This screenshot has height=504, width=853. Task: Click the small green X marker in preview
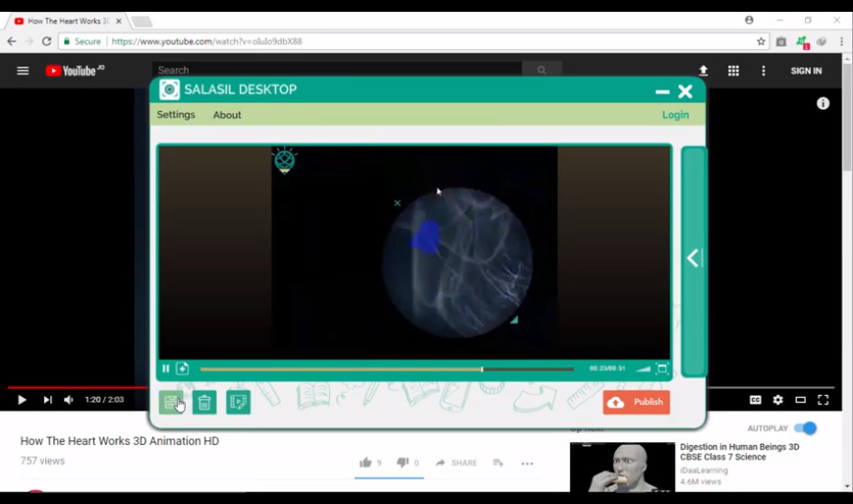pos(398,202)
